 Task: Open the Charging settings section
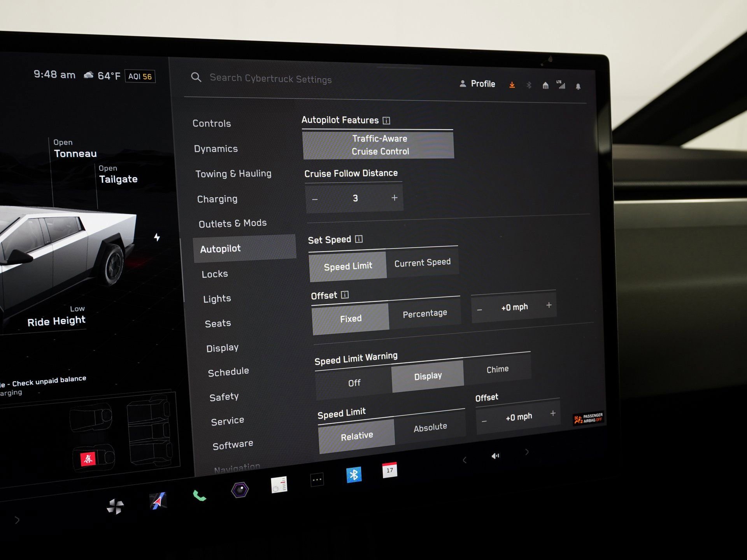click(217, 199)
